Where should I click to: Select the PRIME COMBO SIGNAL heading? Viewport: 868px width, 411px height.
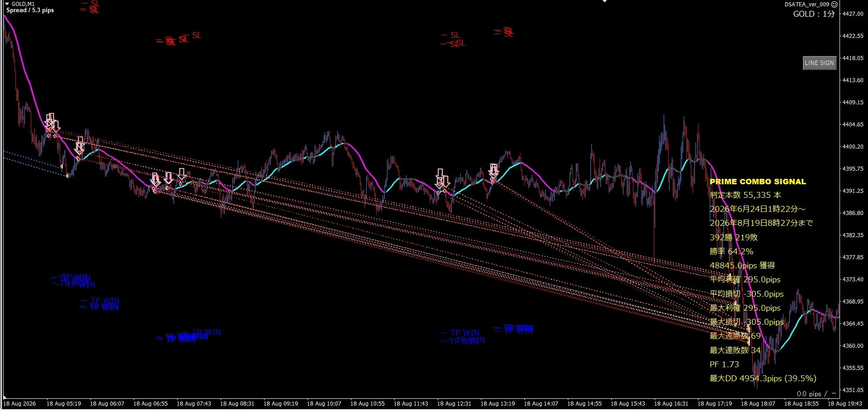(758, 182)
